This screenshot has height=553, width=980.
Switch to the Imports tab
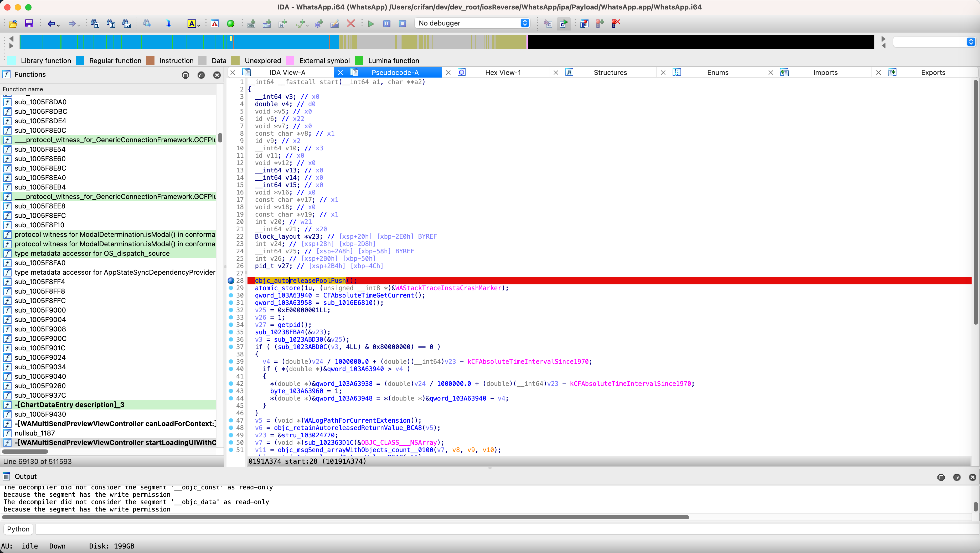point(825,72)
